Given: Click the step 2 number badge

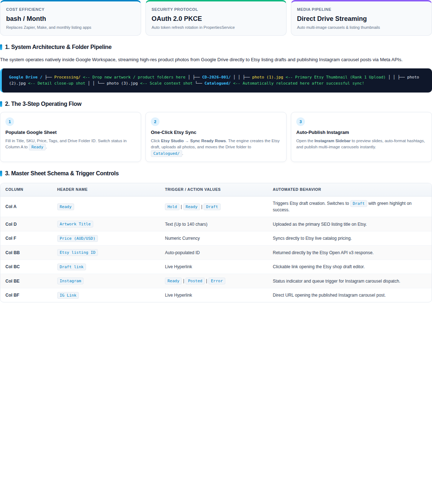Looking at the screenshot, I should pyautogui.click(x=155, y=122).
